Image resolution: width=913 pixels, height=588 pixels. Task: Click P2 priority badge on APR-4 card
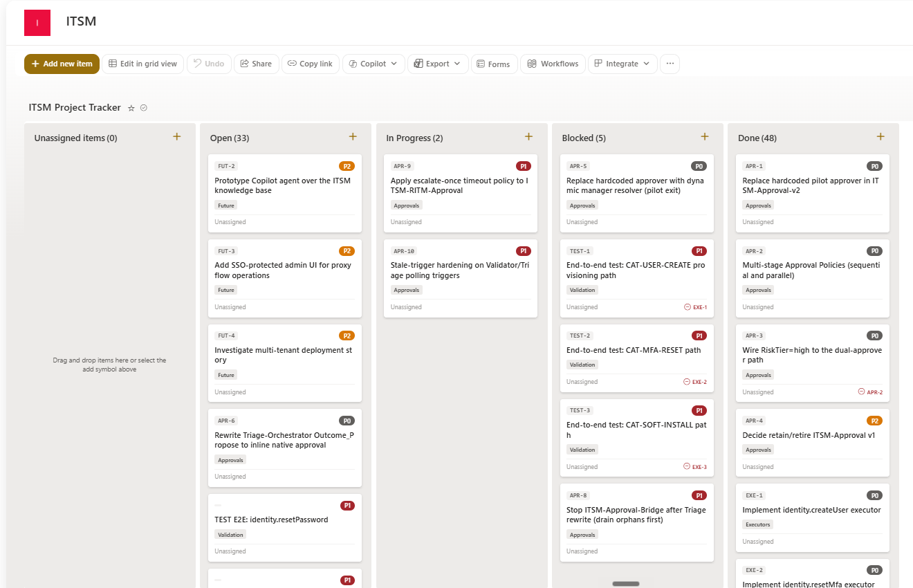pyautogui.click(x=874, y=421)
